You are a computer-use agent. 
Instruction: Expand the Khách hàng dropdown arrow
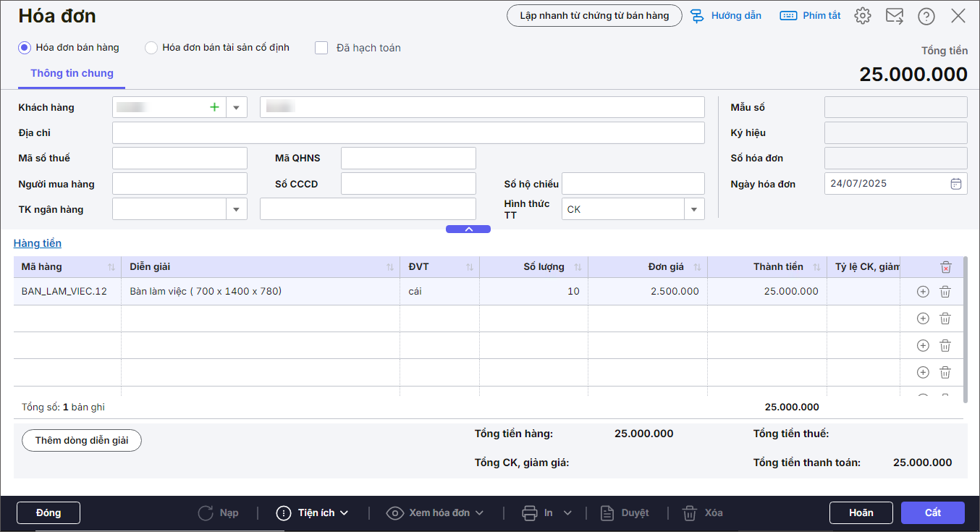[236, 107]
